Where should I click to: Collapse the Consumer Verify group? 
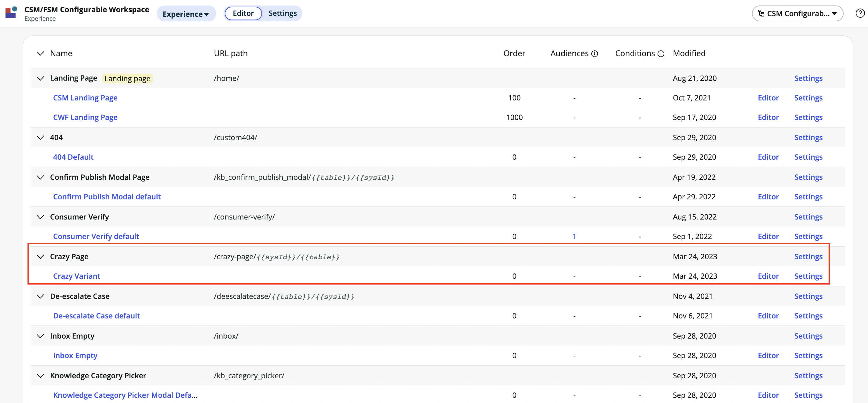pyautogui.click(x=40, y=217)
